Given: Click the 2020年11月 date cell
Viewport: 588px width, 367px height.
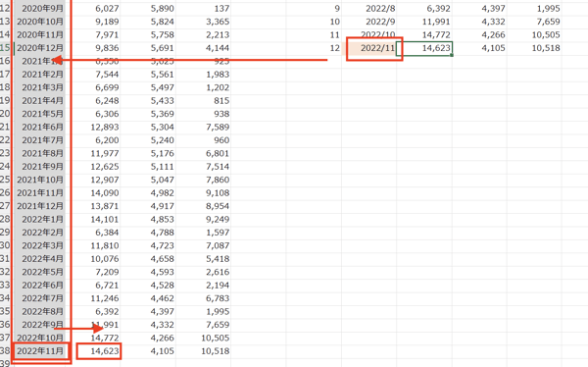Looking at the screenshot, I should [x=40, y=34].
